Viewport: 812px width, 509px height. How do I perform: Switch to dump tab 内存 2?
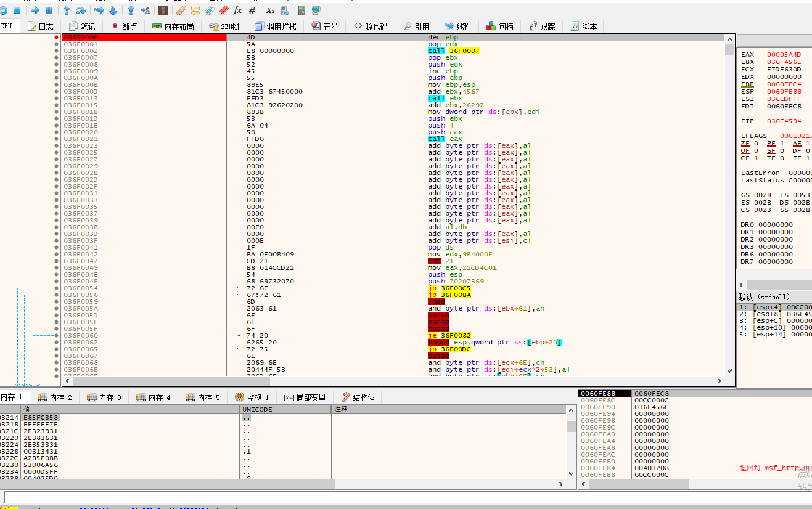pos(55,397)
